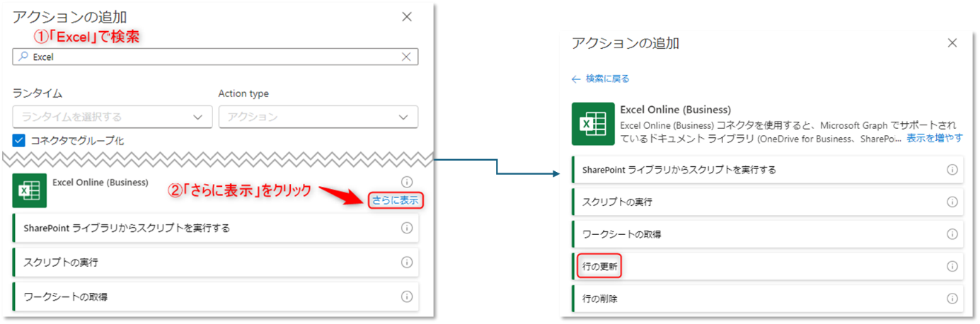The image size is (980, 324).
Task: Show info for left スクリプトの実行 action
Action: (407, 262)
